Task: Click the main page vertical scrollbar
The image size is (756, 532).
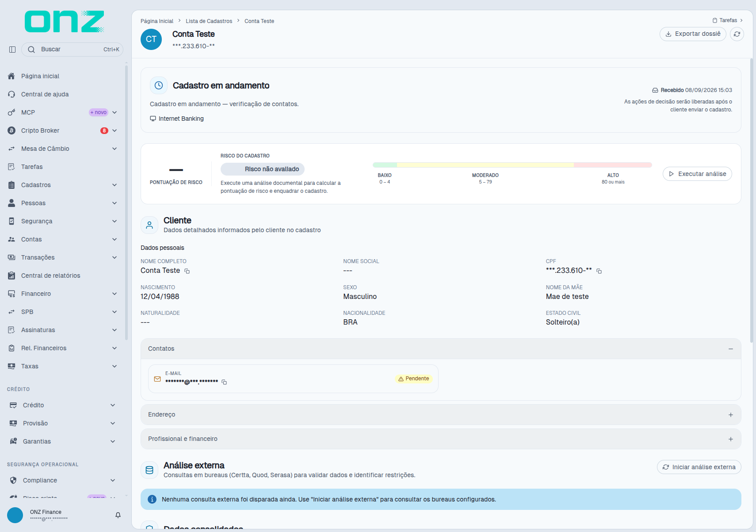Action: 752,200
